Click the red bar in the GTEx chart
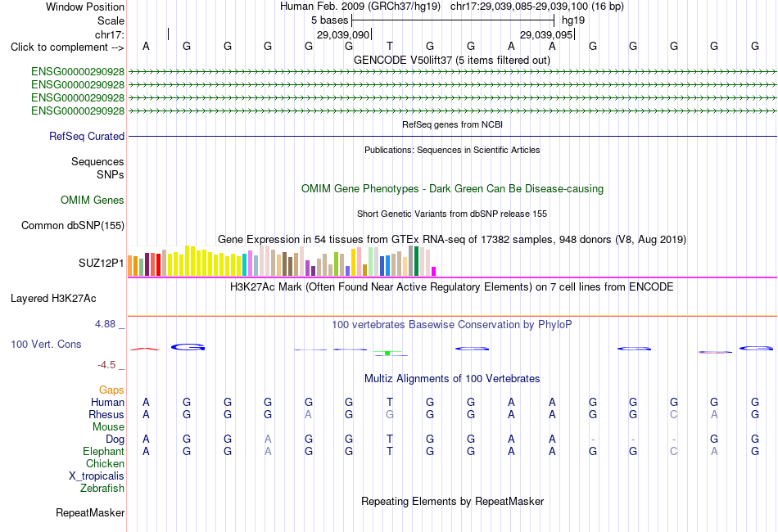 pos(158,264)
